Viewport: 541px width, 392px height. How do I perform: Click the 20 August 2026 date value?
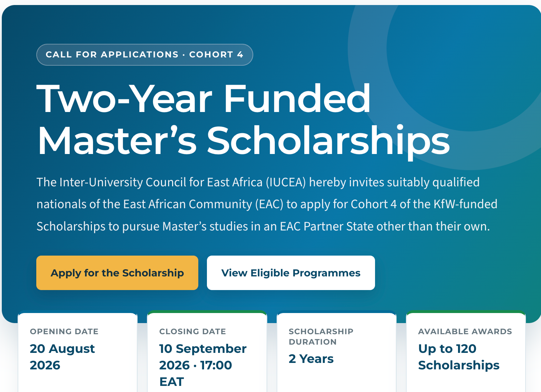point(62,357)
